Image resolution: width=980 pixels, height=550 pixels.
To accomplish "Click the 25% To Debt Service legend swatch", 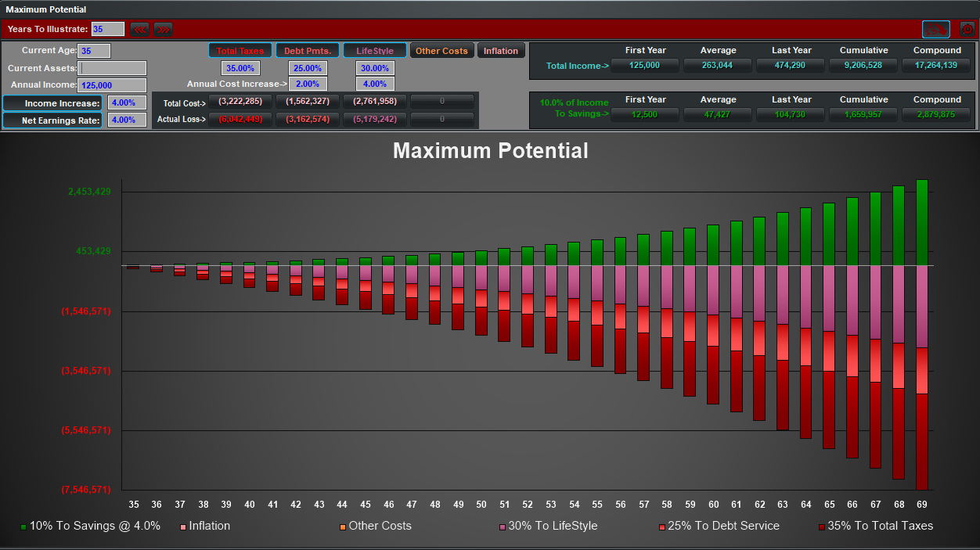I will (x=662, y=527).
